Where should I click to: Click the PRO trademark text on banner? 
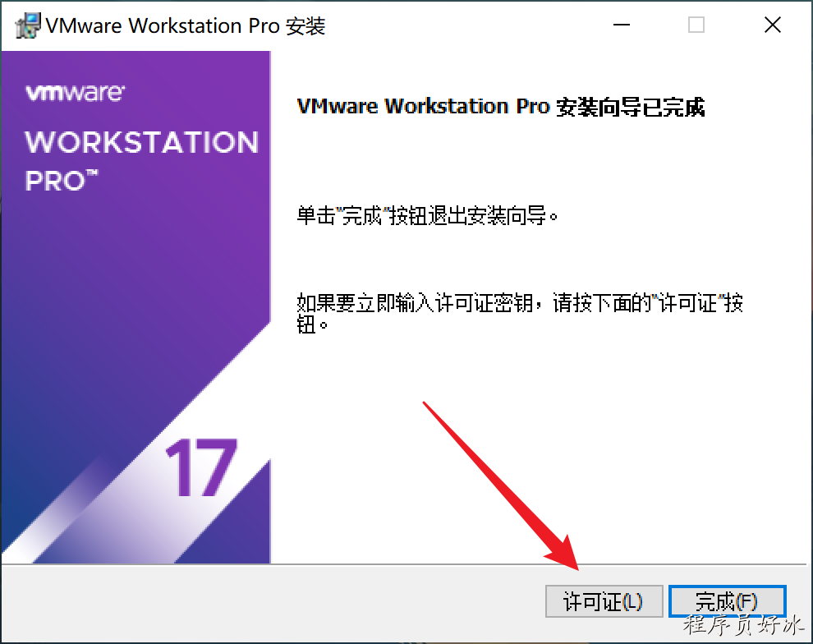coord(62,181)
